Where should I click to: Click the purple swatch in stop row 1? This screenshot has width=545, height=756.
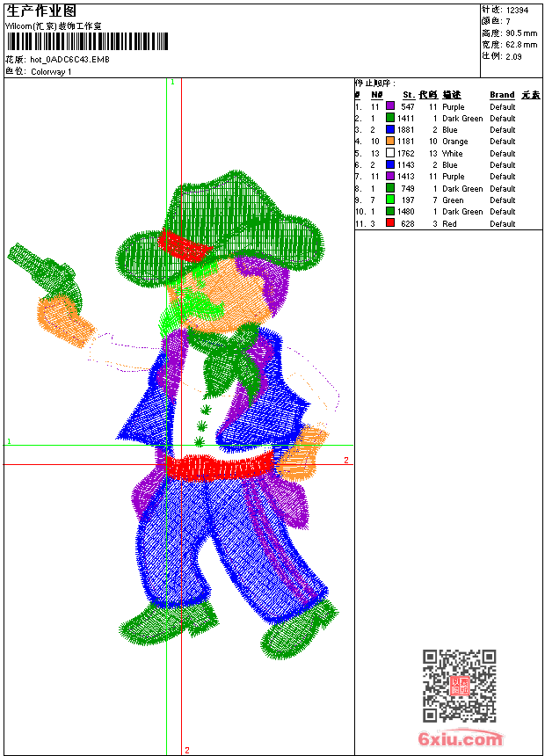pyautogui.click(x=390, y=106)
